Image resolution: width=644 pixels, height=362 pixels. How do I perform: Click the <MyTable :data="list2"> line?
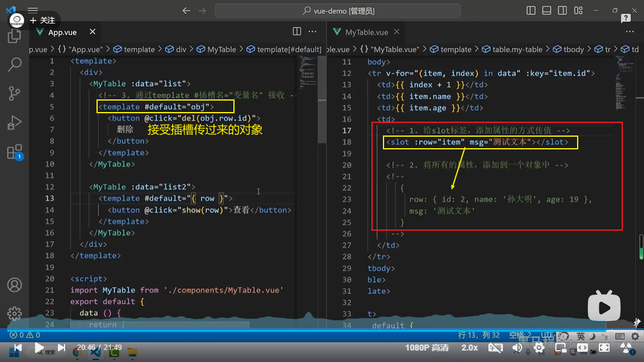(x=142, y=187)
